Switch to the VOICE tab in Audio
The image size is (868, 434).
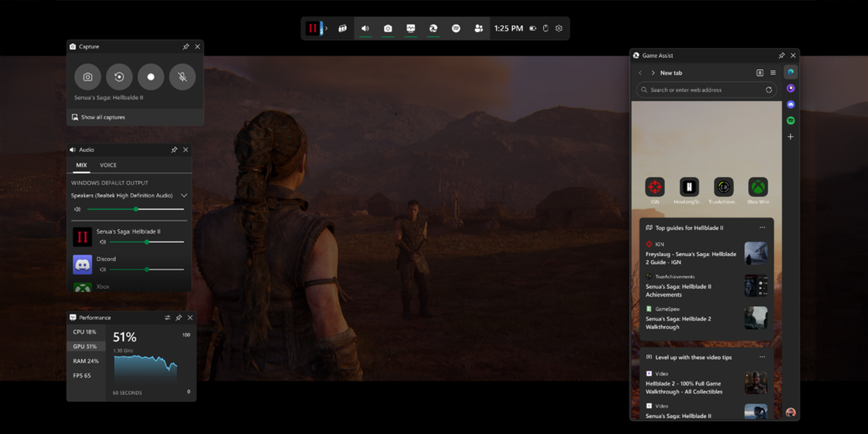(x=108, y=165)
